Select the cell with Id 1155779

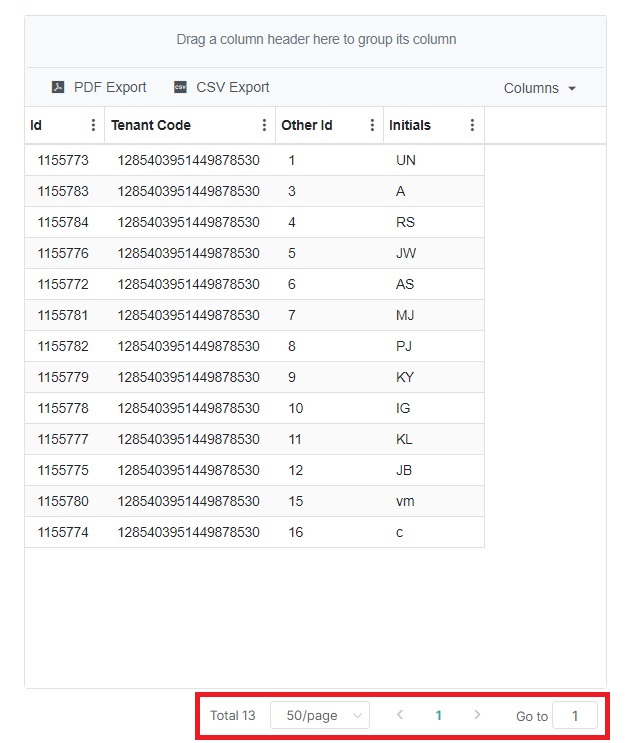(64, 377)
